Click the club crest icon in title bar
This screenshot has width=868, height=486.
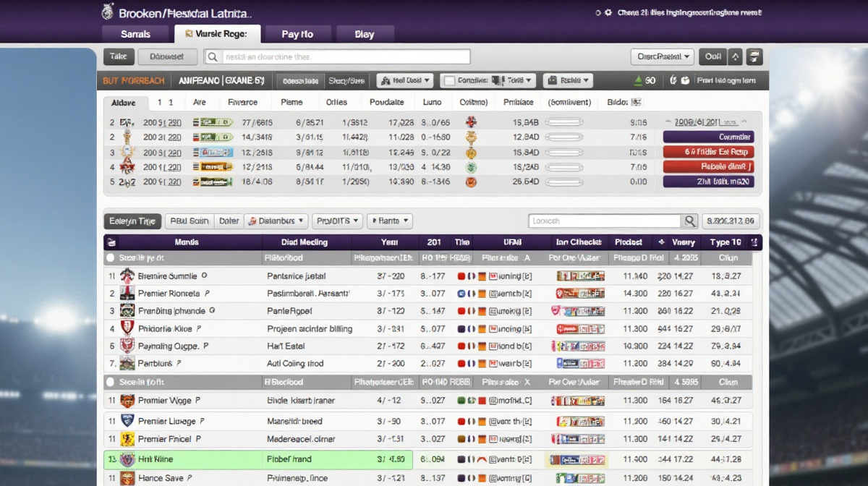[108, 12]
